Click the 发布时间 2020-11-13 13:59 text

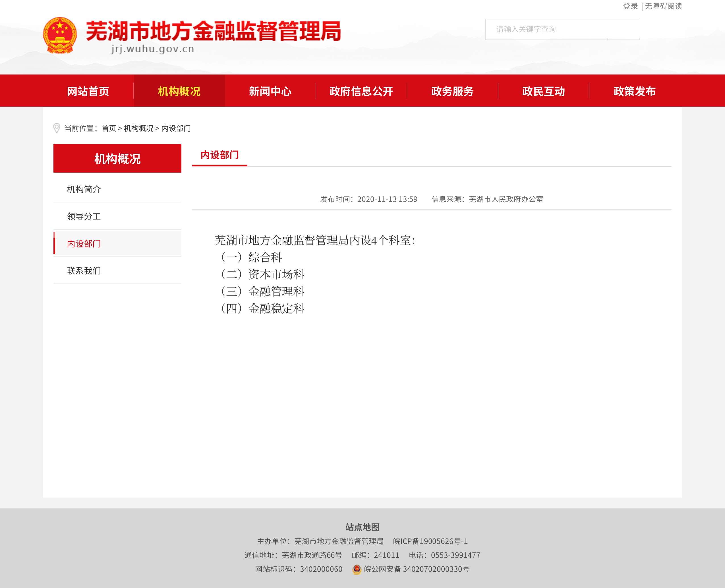(x=369, y=199)
